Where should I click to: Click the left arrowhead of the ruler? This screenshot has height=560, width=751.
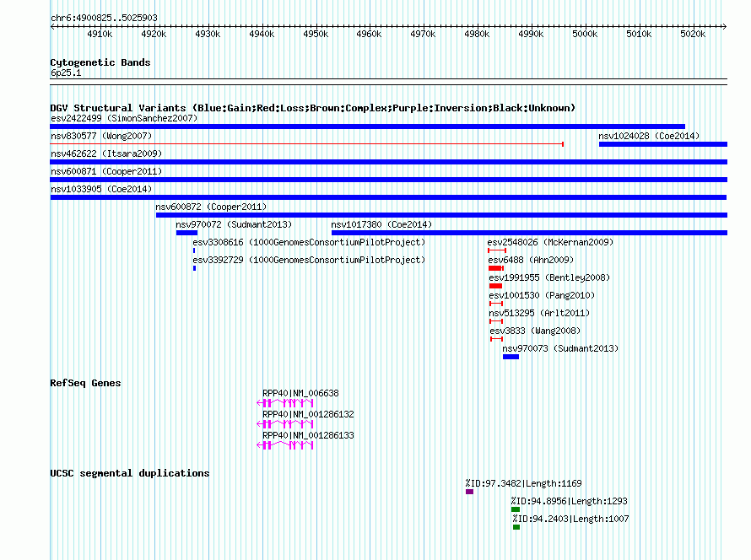(52, 26)
